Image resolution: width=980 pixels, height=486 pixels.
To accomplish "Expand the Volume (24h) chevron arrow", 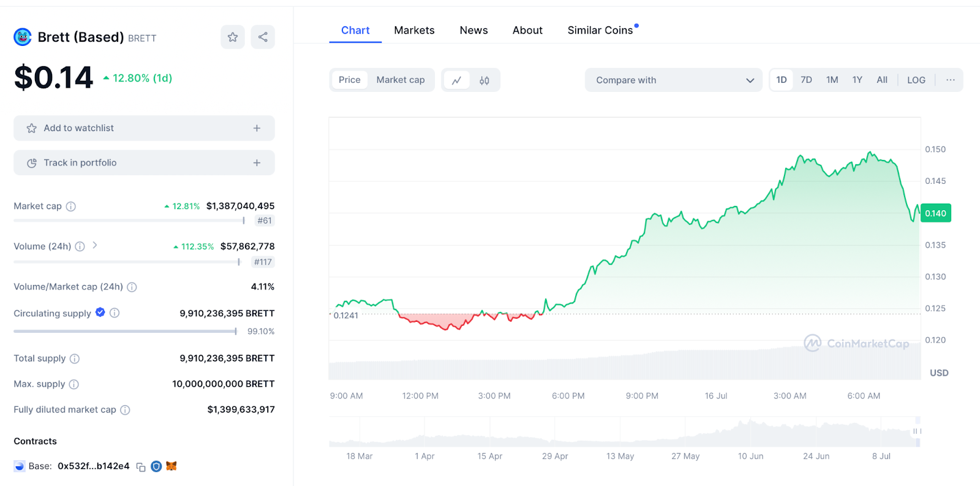I will click(x=95, y=245).
